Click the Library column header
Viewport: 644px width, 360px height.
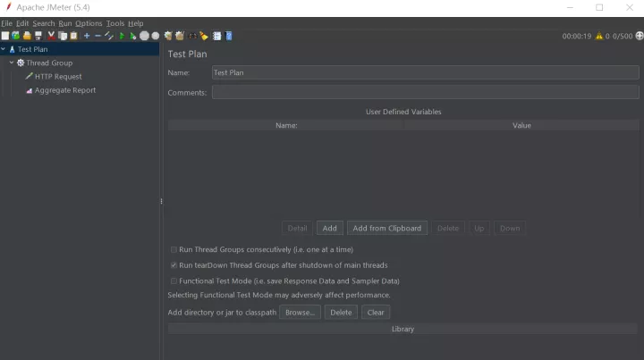tap(402, 329)
